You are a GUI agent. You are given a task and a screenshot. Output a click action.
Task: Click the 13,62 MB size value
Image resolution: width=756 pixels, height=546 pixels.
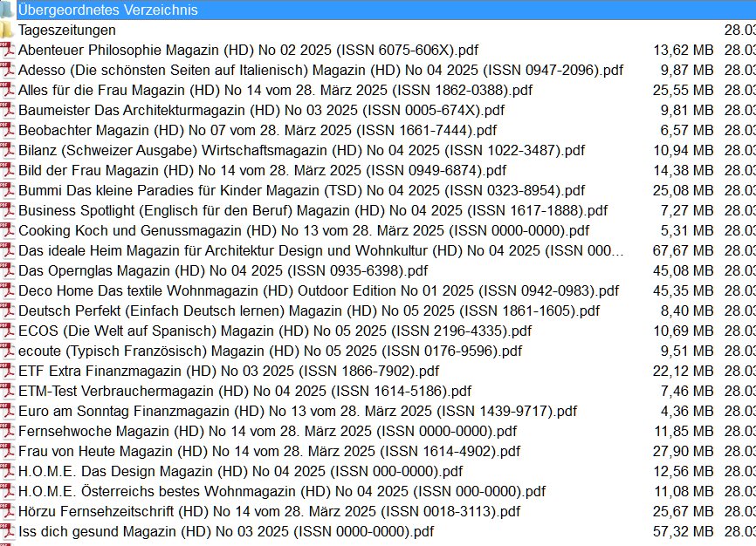(683, 50)
